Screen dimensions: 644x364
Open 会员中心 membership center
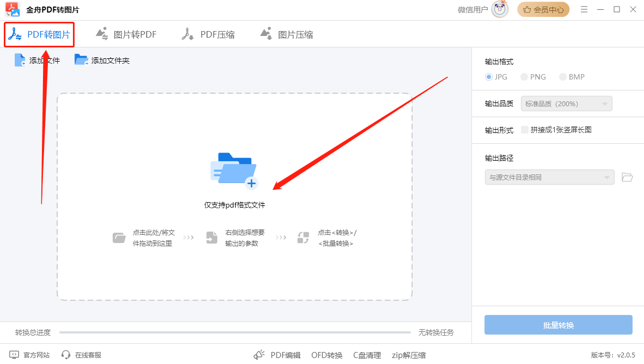[543, 9]
